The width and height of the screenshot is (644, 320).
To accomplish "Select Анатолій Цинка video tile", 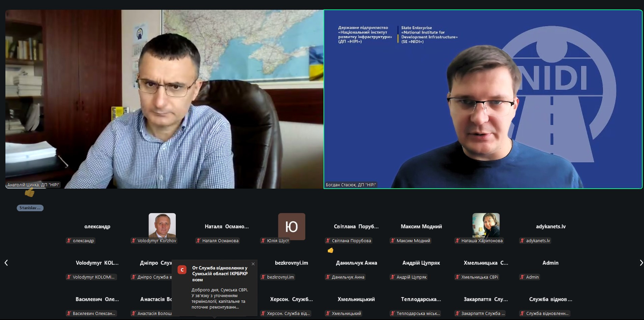I will 164,99.
